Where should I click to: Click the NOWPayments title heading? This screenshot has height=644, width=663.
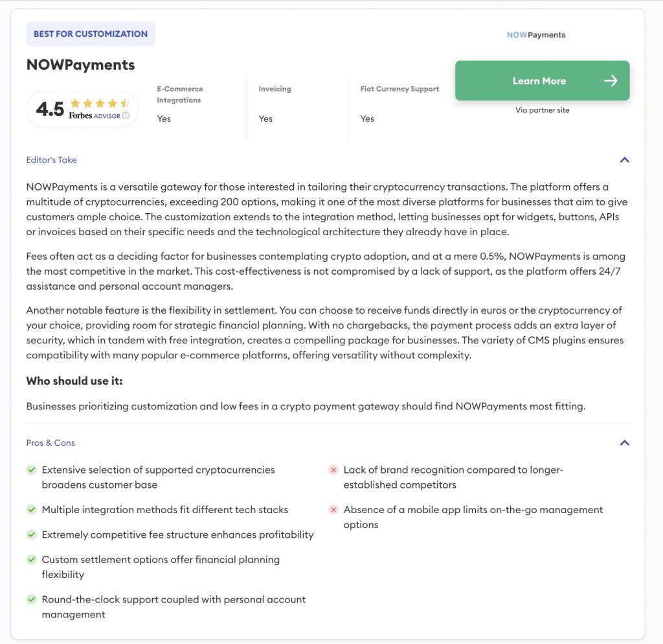coord(80,65)
